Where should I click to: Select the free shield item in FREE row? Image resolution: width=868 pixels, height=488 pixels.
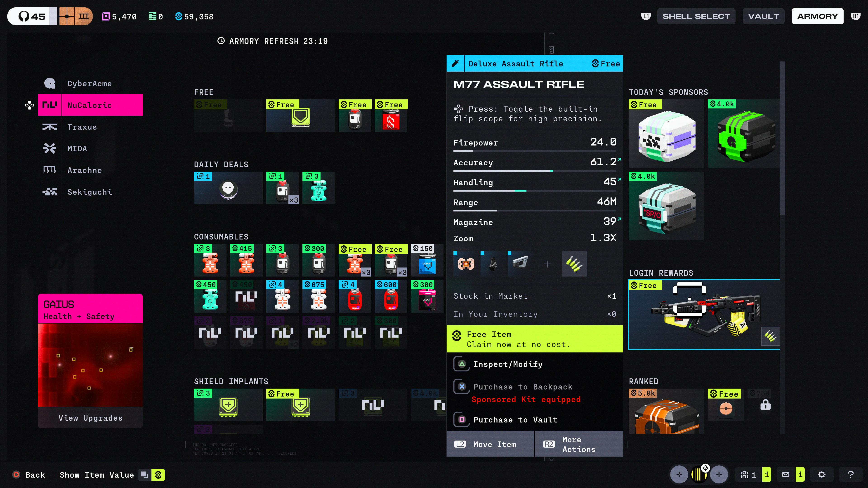tap(301, 115)
